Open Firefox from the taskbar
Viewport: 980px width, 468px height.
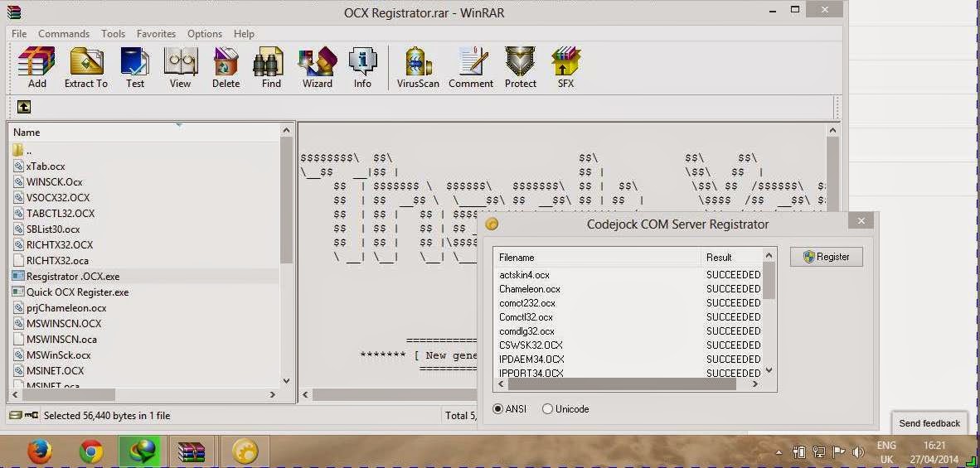click(39, 451)
